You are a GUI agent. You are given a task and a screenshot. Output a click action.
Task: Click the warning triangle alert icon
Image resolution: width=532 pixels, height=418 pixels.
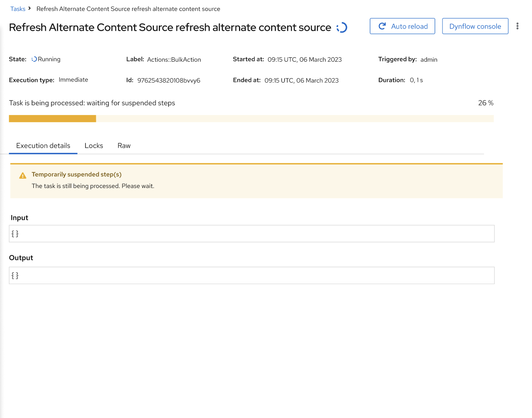(23, 176)
